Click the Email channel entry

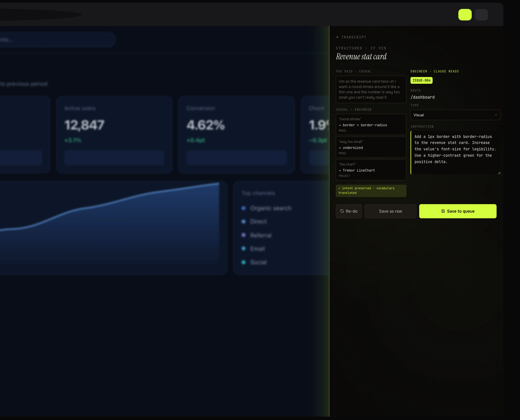coord(253,249)
